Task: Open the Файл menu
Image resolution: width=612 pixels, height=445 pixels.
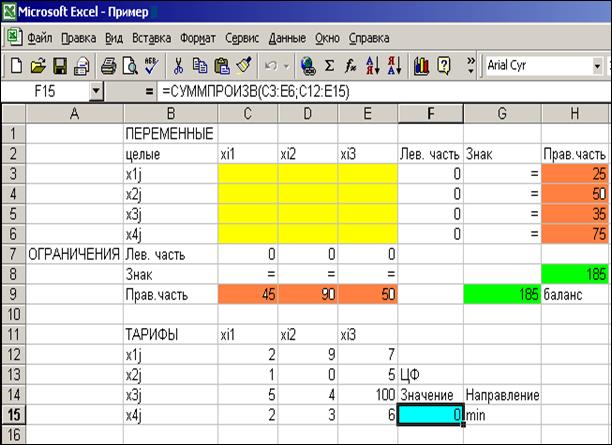Action: 40,38
